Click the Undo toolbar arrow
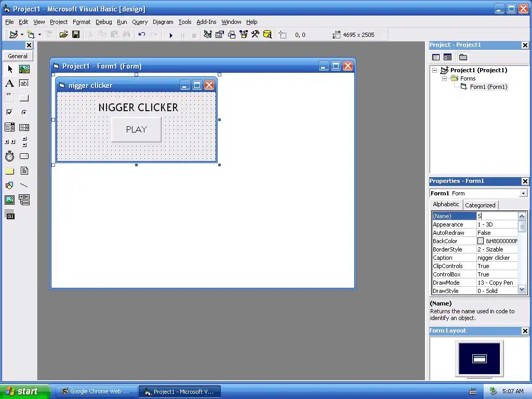 point(142,34)
